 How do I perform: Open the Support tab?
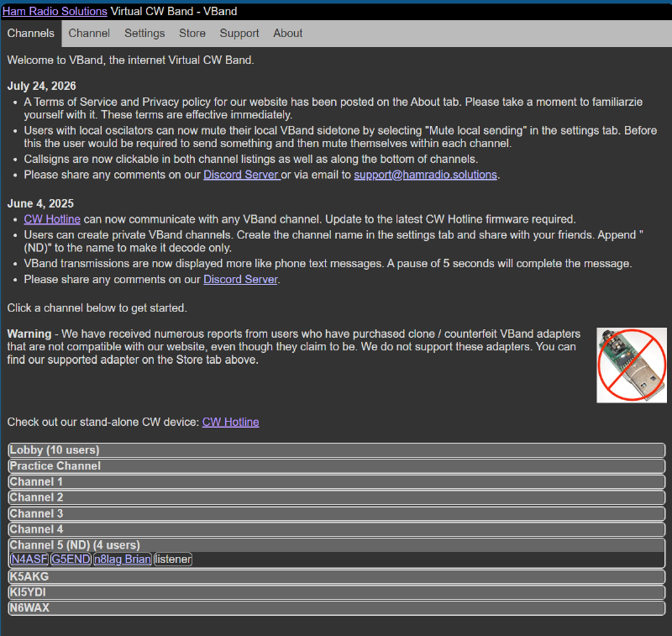239,34
